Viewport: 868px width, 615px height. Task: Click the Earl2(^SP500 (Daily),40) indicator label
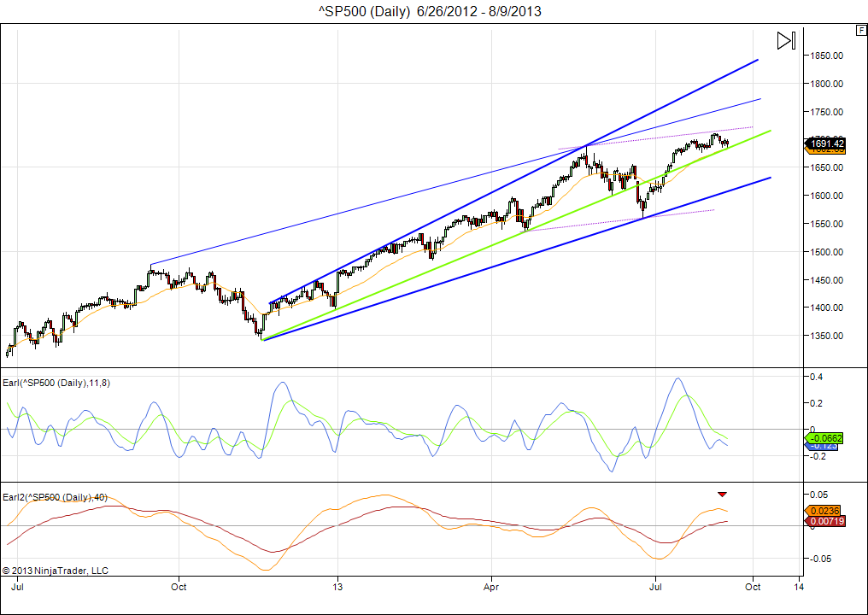coord(56,497)
